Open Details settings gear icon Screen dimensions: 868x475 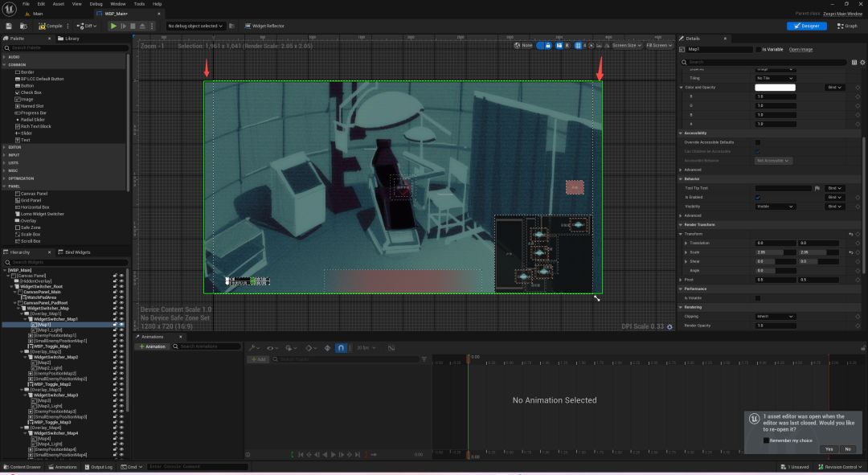(862, 62)
